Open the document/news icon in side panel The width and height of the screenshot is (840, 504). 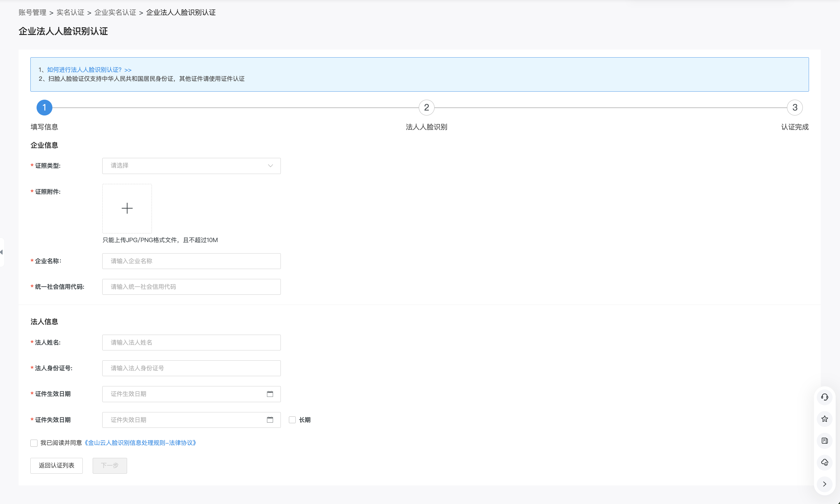tap(825, 441)
